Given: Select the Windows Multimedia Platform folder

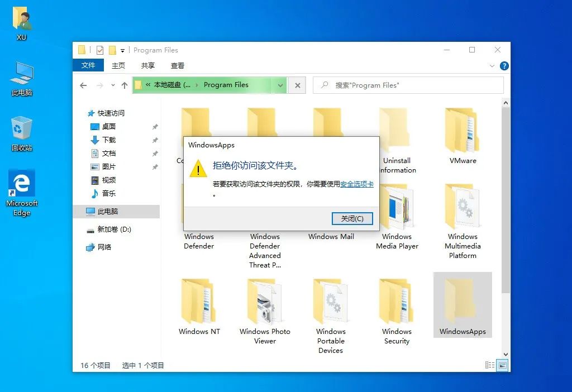Looking at the screenshot, I should point(463,222).
